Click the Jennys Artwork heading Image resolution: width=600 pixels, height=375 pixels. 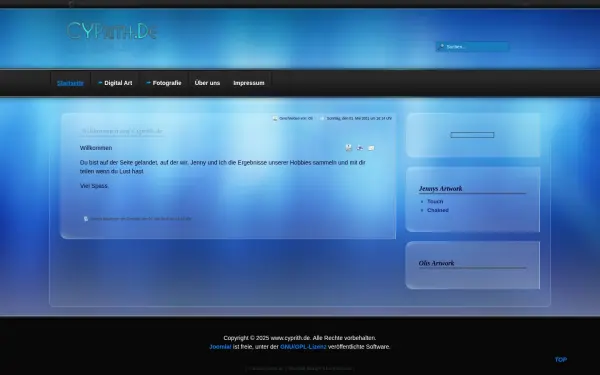tap(440, 189)
